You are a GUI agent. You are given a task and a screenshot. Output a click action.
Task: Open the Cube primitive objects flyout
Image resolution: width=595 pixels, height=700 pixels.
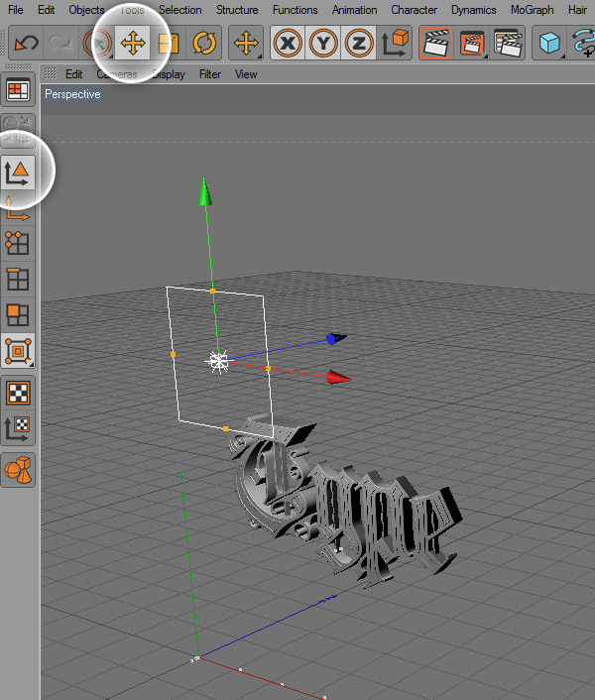pos(549,43)
